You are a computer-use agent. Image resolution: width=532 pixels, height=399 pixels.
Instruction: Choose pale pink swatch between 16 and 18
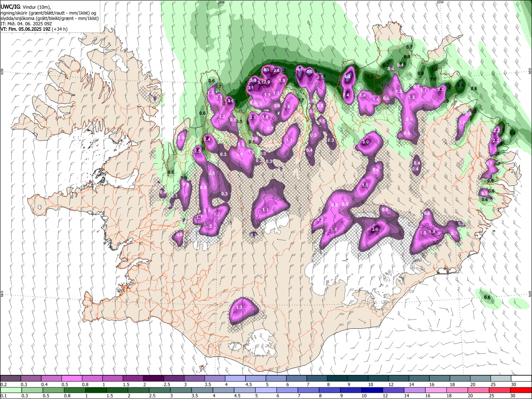click(x=436, y=390)
